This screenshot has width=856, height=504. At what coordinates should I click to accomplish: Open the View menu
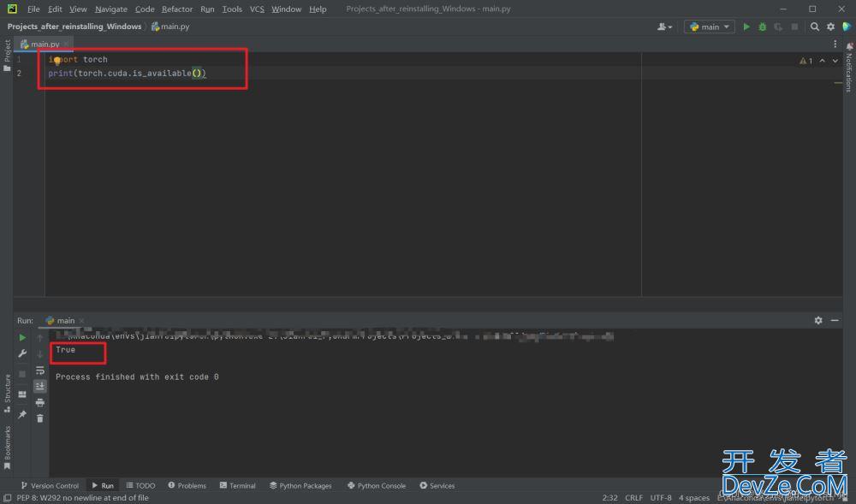[x=78, y=9]
